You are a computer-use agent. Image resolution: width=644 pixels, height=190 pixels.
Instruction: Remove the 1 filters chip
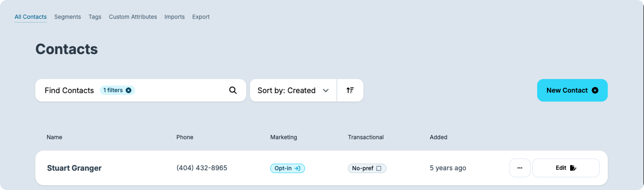(x=129, y=90)
